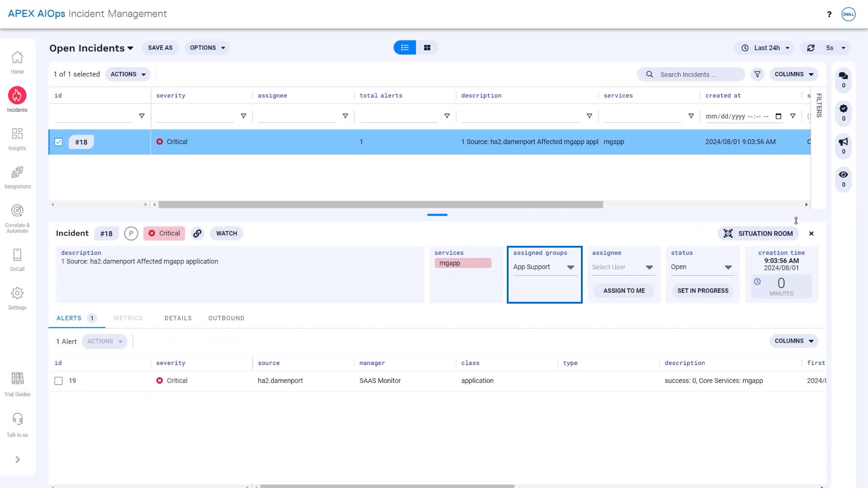Open incidents ACTIONS dropdown
Screen dimensions: 868x488
pyautogui.click(x=128, y=74)
